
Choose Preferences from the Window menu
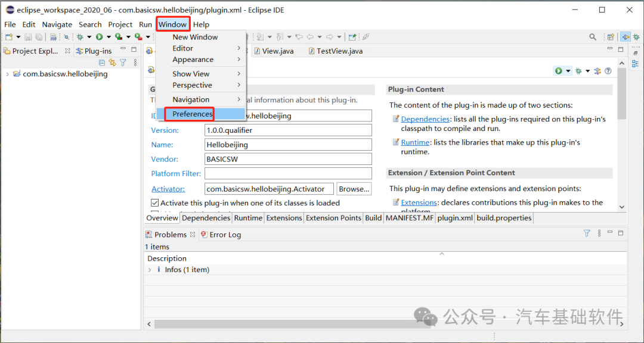pyautogui.click(x=202, y=114)
